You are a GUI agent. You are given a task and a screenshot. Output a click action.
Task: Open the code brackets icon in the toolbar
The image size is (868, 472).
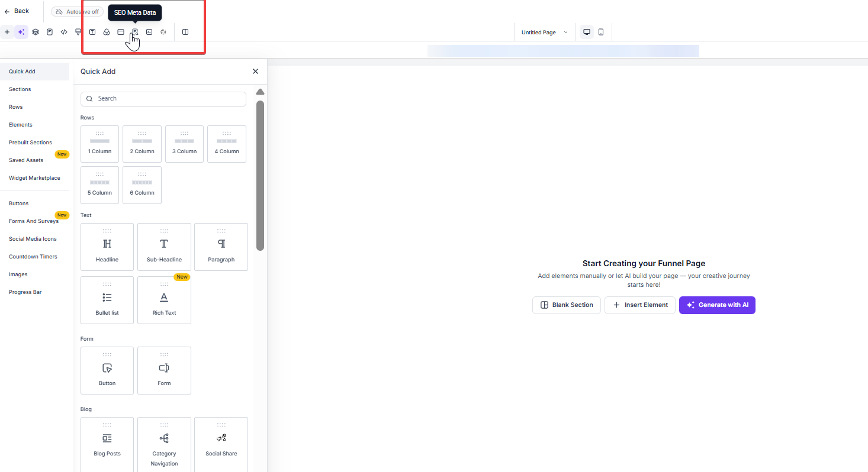click(x=64, y=32)
